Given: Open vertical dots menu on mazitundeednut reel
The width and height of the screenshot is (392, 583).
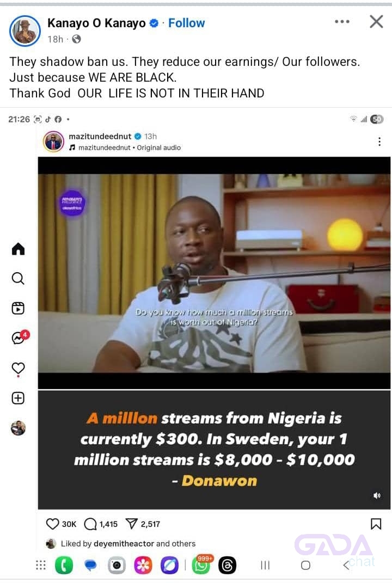Looking at the screenshot, I should coord(379,142).
